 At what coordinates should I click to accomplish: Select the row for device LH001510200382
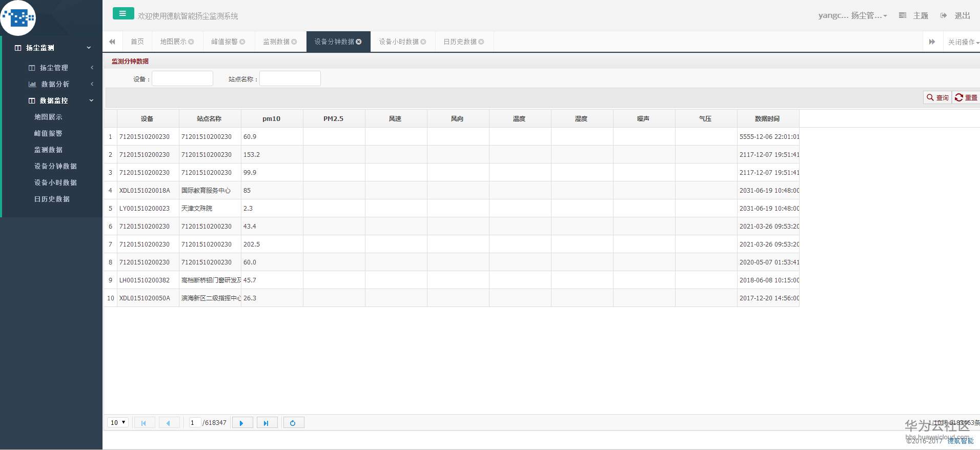click(x=452, y=280)
